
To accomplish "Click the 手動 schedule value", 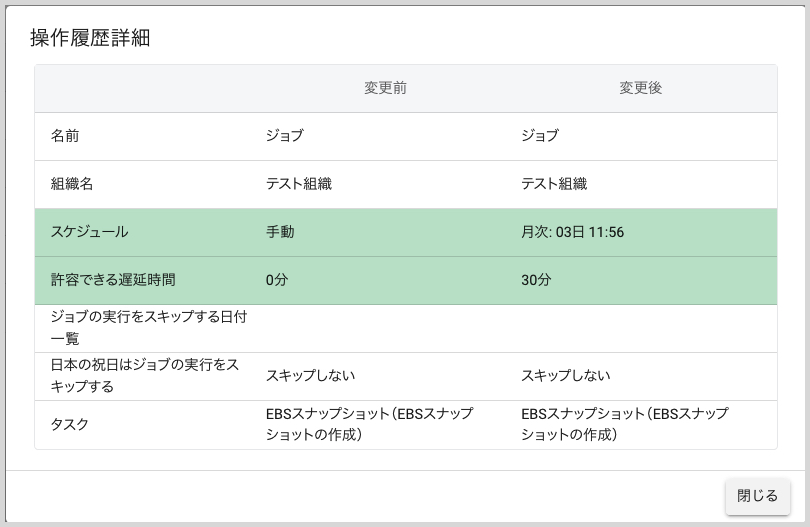I will pyautogui.click(x=280, y=232).
